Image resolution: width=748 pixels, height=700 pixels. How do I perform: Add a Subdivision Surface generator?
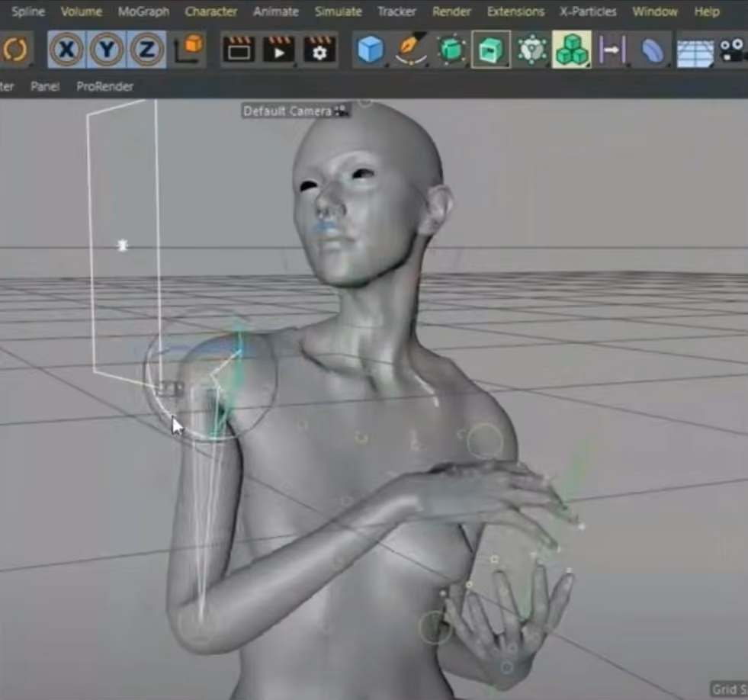point(451,49)
